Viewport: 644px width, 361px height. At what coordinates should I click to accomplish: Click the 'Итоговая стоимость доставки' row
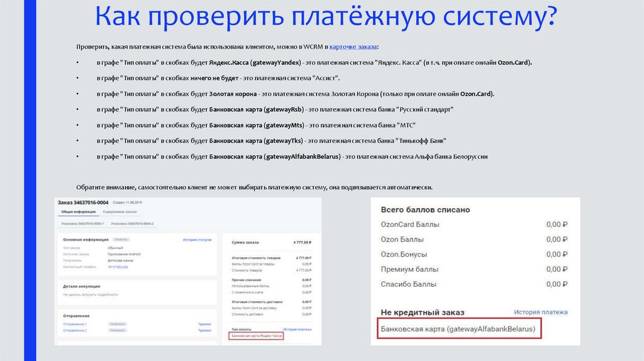tap(272, 301)
